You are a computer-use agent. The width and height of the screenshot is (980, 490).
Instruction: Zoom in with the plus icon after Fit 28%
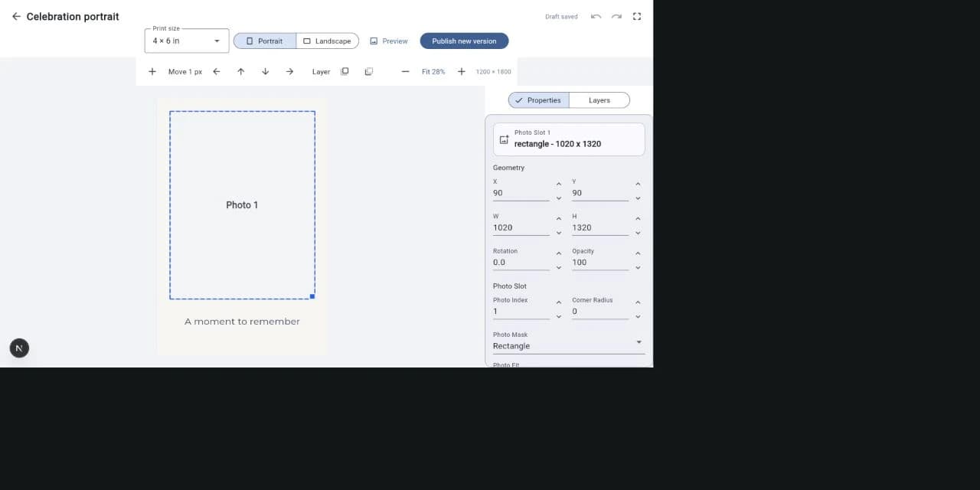462,71
